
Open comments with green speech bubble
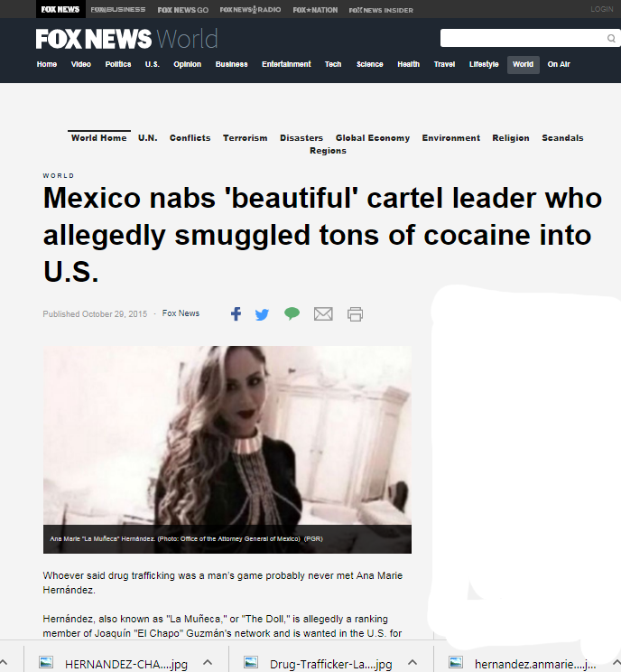pos(292,313)
